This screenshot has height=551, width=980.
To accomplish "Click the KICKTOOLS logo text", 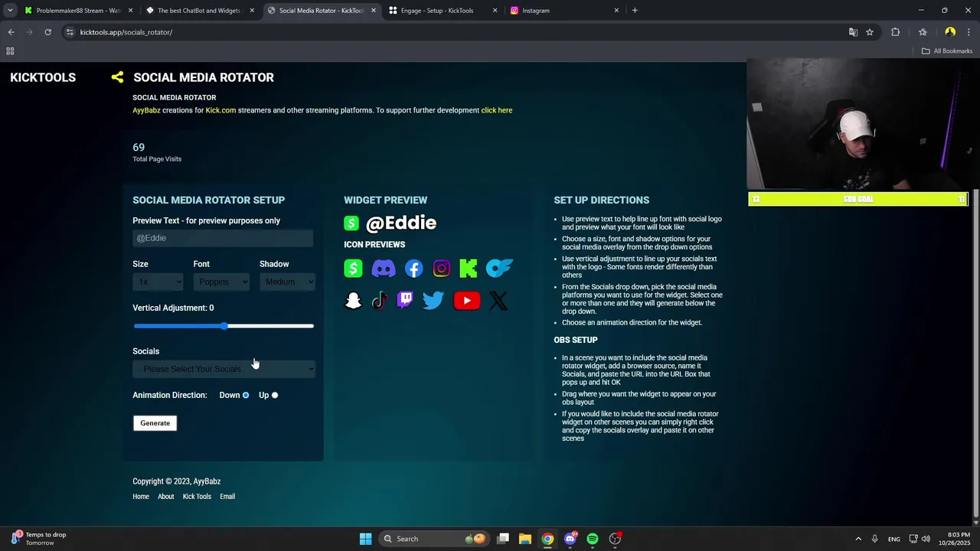I will click(43, 77).
